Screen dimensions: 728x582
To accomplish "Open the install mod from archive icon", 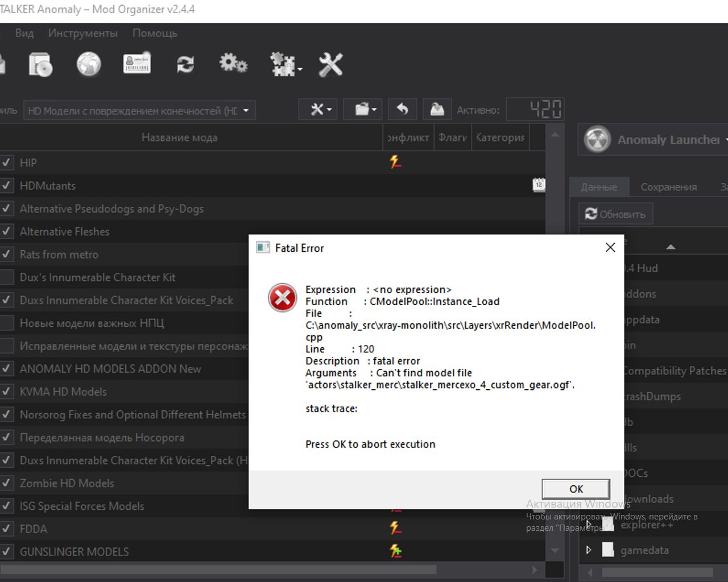I will pyautogui.click(x=40, y=64).
